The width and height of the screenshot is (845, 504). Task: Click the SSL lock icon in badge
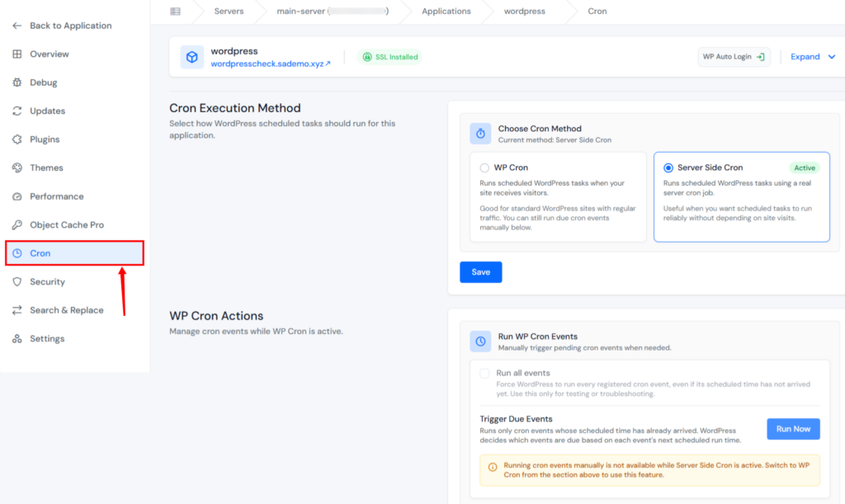[367, 57]
